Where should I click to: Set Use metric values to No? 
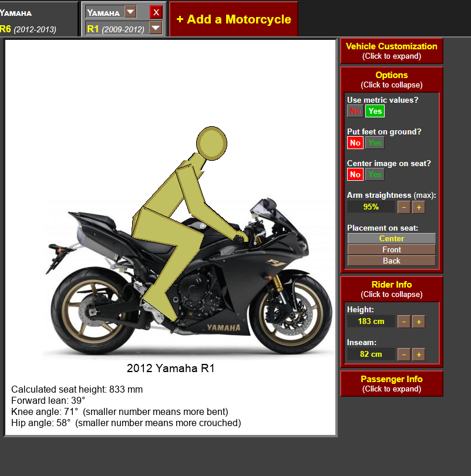pos(355,111)
